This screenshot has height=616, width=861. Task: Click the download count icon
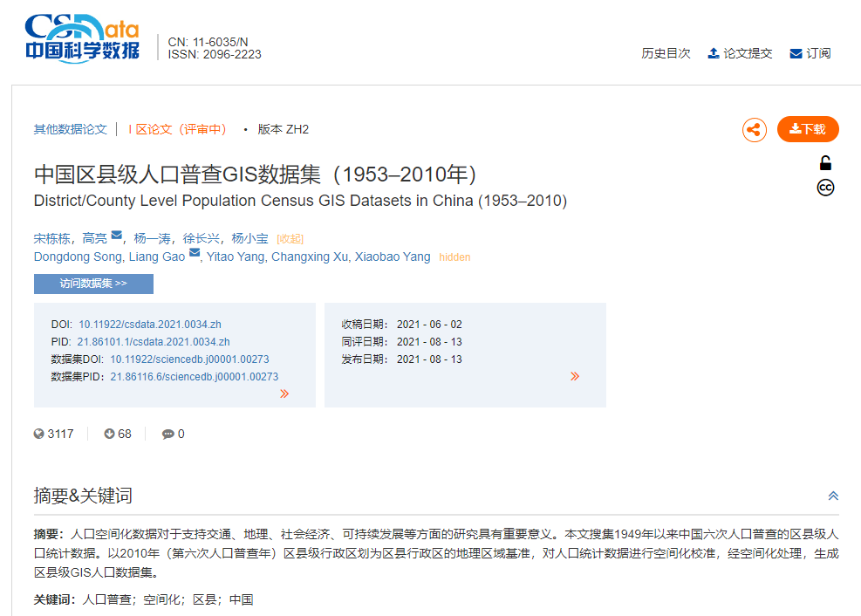click(x=110, y=434)
